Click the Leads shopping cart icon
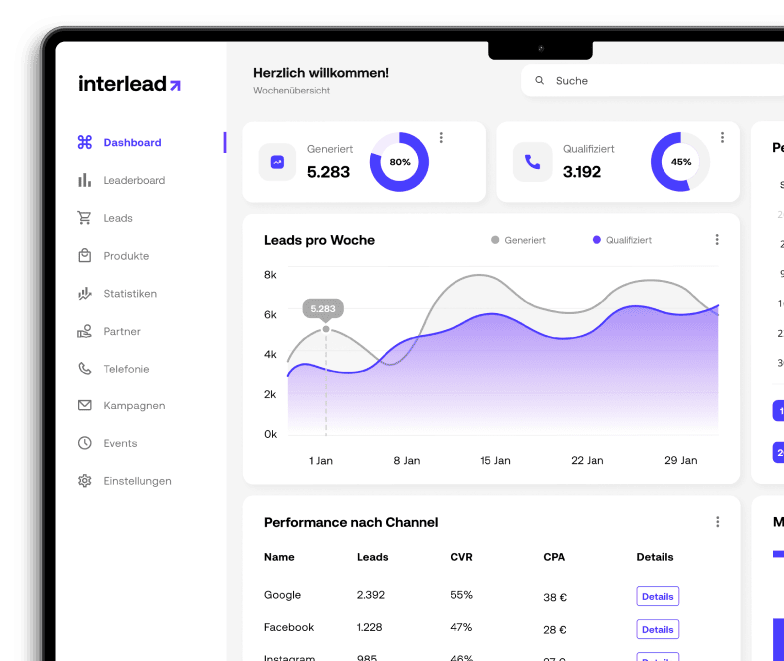This screenshot has height=661, width=784. pyautogui.click(x=84, y=218)
